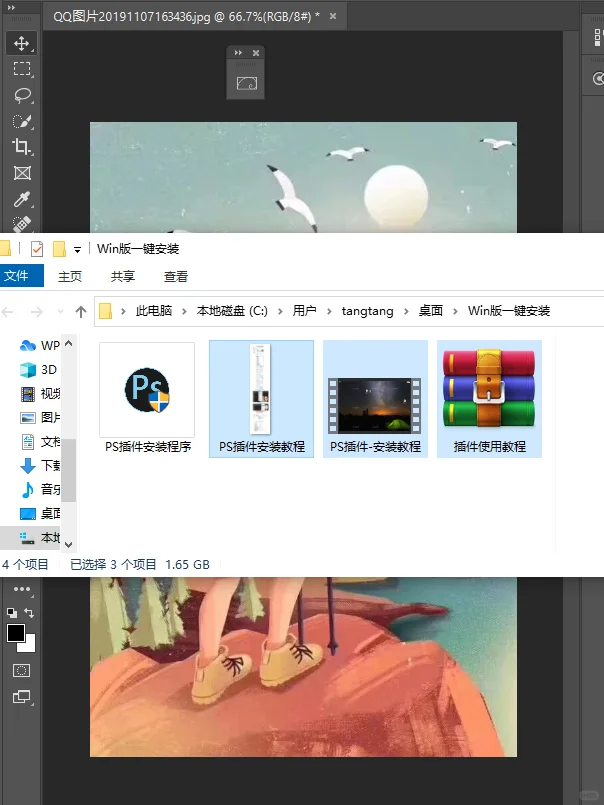The height and width of the screenshot is (805, 604).
Task: Select the PS插件安装程序 file
Action: click(x=147, y=398)
